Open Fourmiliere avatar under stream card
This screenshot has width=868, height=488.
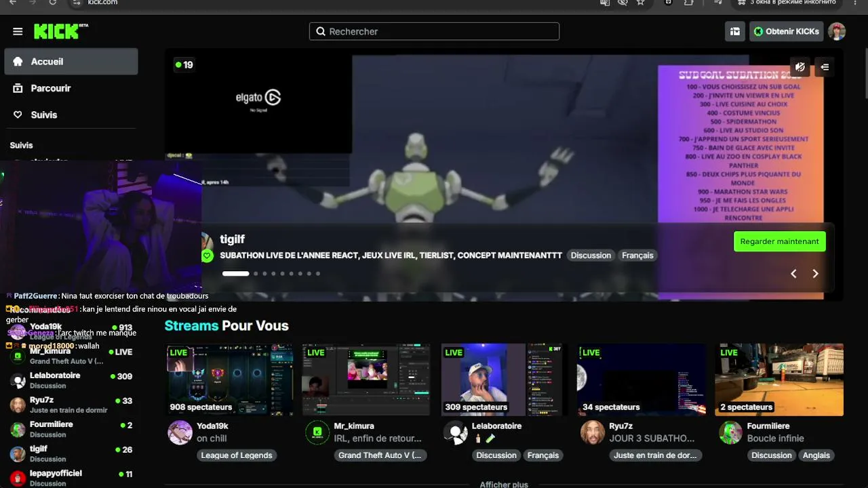[730, 432]
